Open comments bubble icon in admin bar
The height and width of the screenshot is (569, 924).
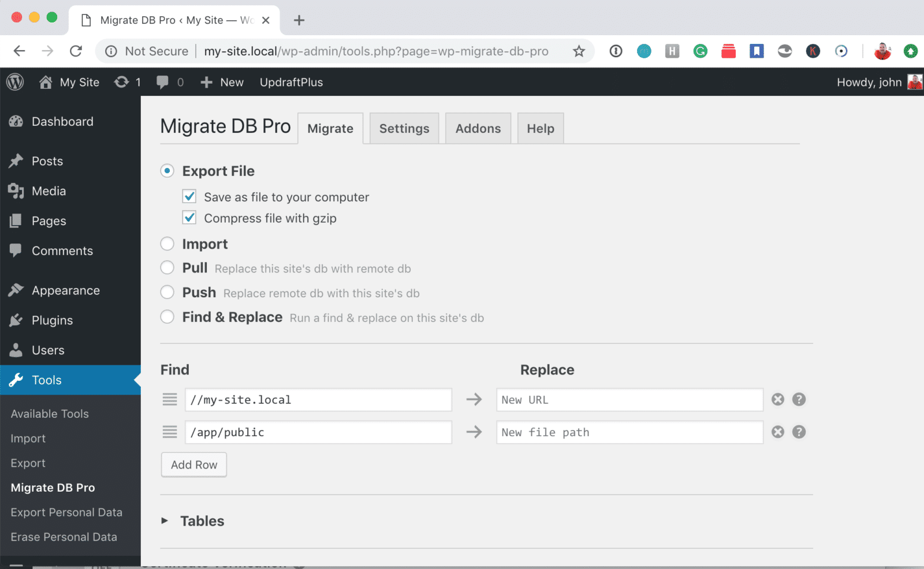(162, 82)
